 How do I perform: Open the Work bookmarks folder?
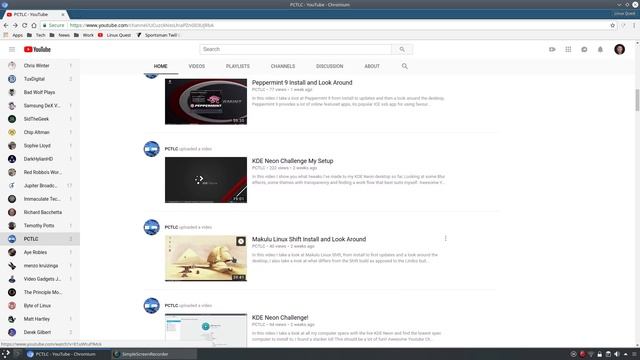tap(84, 35)
